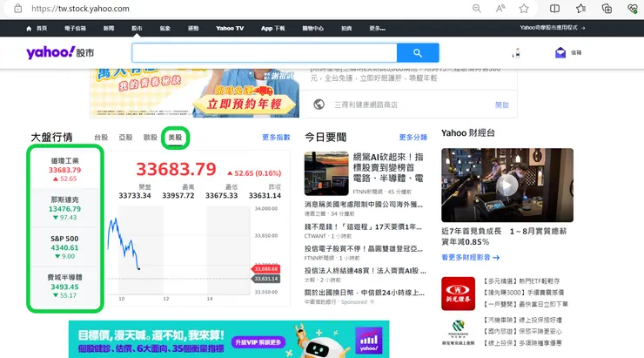Click the home icon beside 首頁
Image resolution: width=644 pixels, height=358 pixels.
pos(29,29)
